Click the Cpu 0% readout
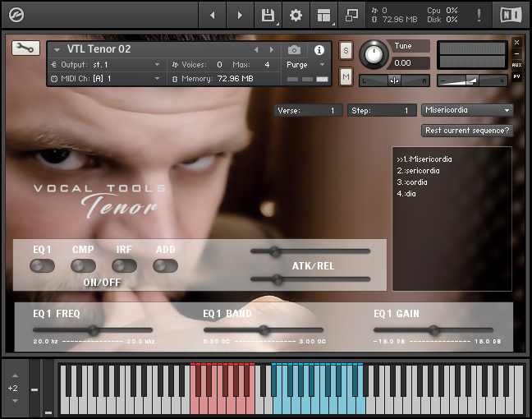 (442, 11)
